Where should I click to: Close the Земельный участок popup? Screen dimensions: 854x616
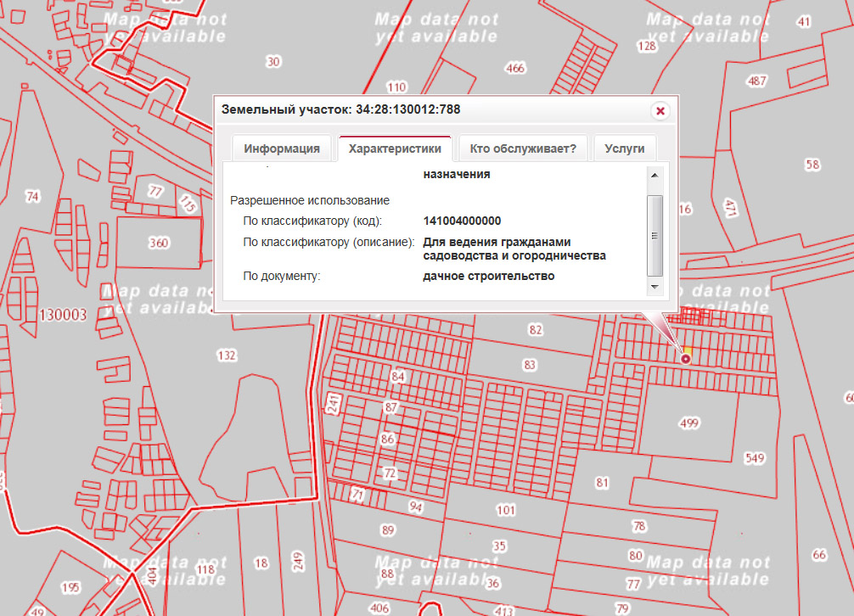coord(660,111)
